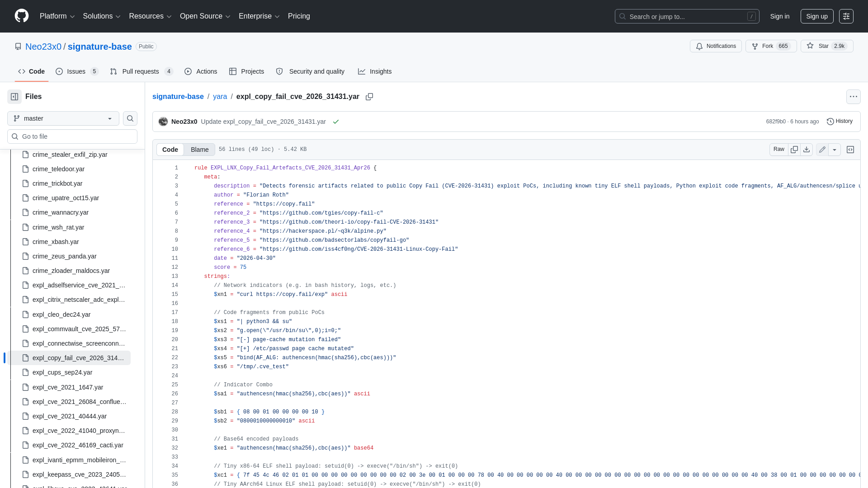Open the GitHub homepage logo
The height and width of the screenshot is (488, 868).
tap(22, 16)
